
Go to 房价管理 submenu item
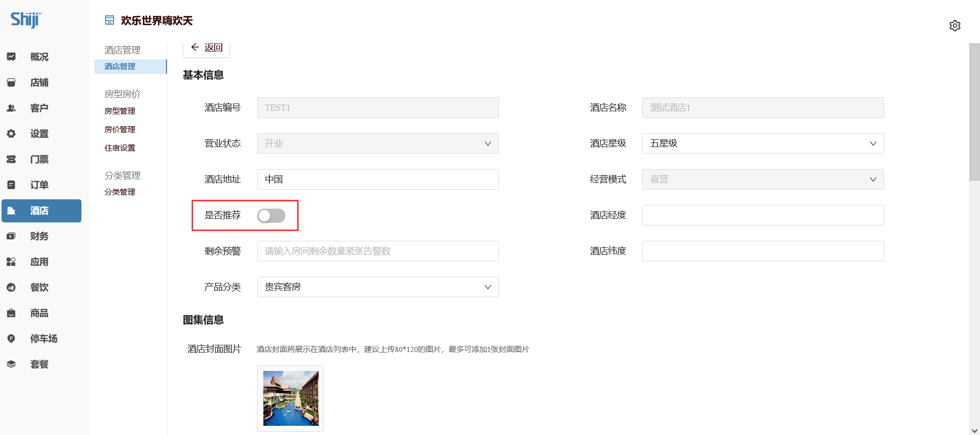[120, 130]
